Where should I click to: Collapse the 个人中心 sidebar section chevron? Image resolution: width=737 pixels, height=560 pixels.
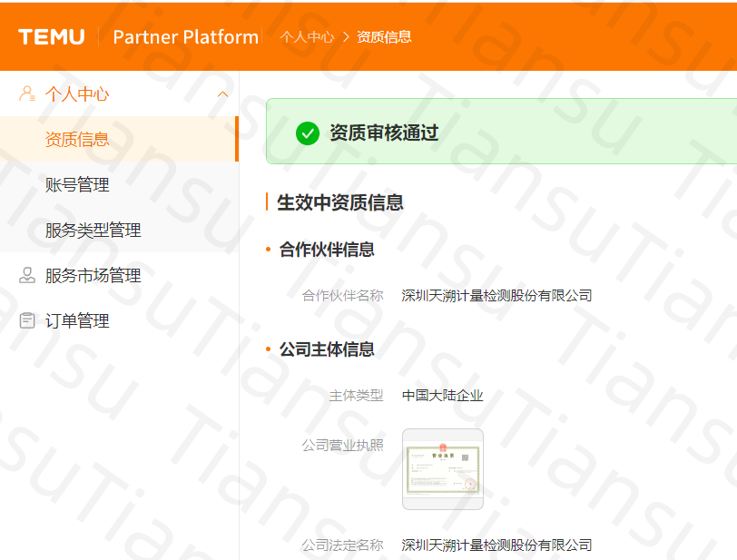coord(223,94)
